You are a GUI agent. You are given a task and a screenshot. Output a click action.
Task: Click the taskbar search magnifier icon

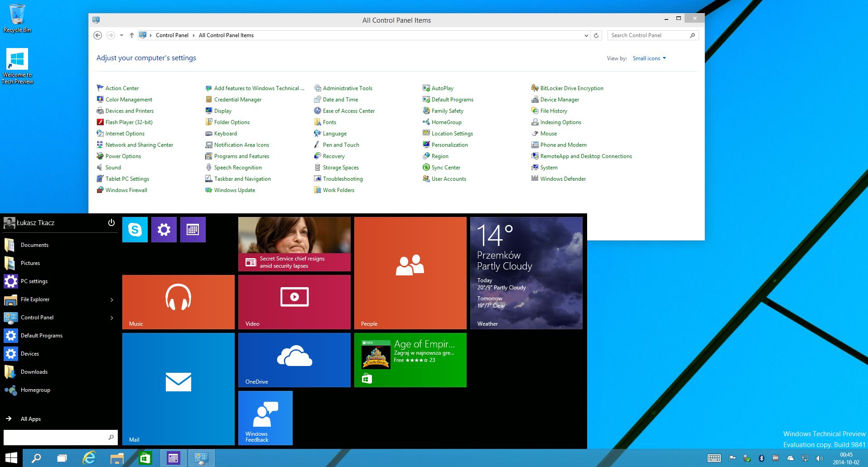(36, 458)
